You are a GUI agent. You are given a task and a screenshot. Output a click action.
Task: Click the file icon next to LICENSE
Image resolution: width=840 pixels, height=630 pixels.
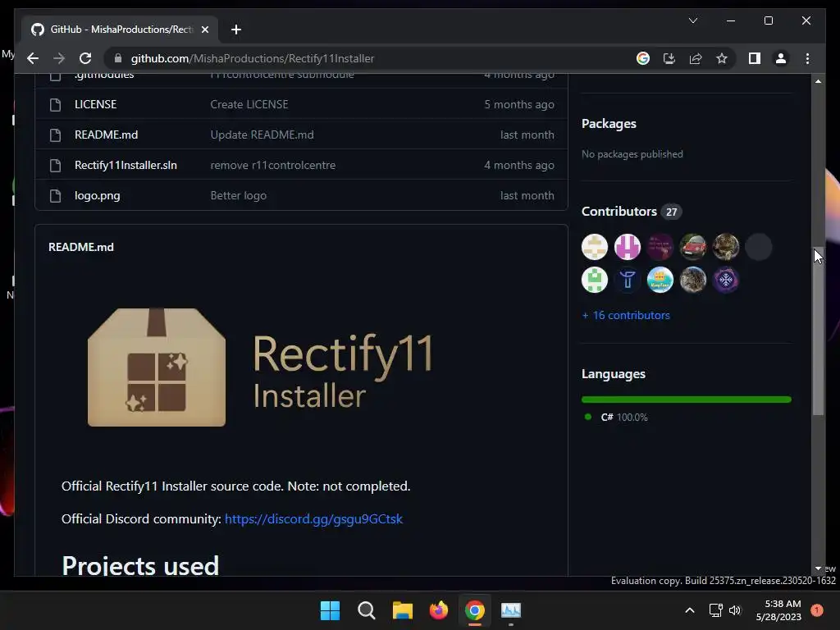pyautogui.click(x=55, y=104)
